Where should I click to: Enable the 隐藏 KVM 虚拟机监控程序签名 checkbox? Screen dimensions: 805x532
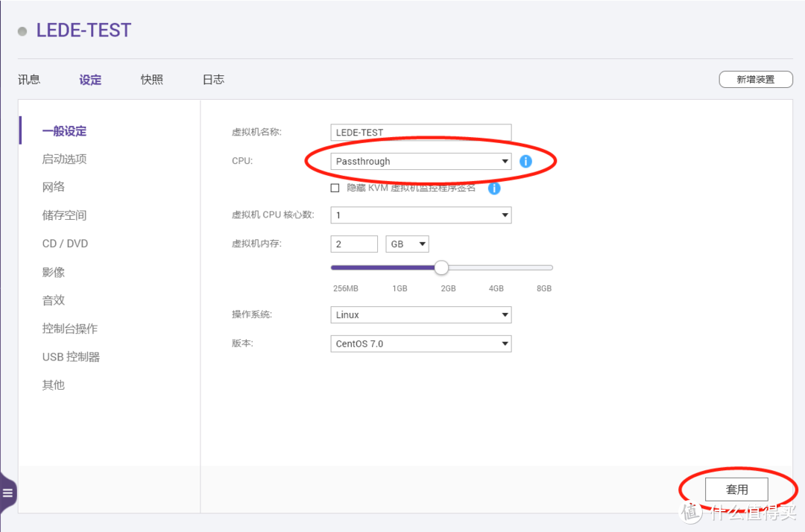tap(335, 187)
